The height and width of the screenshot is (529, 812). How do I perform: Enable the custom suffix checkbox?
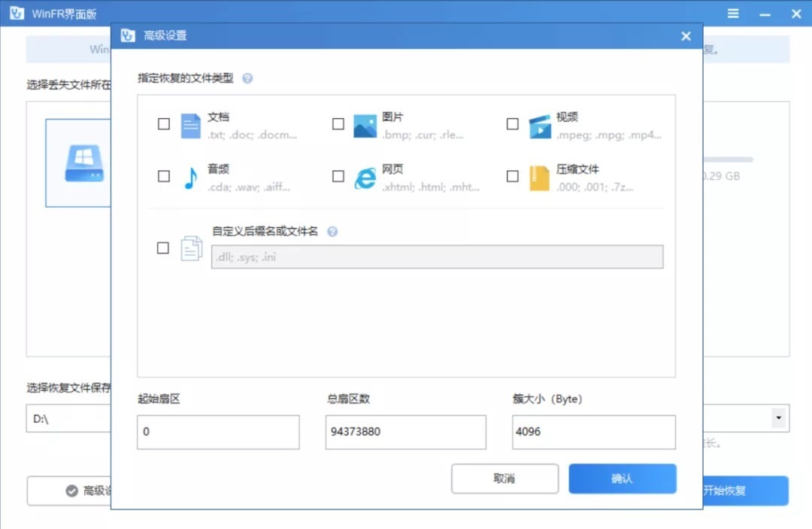(163, 248)
